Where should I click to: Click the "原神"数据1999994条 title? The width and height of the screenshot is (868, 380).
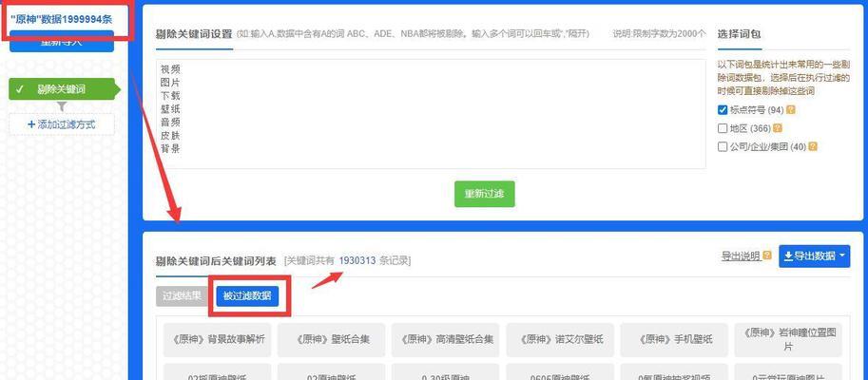point(62,19)
